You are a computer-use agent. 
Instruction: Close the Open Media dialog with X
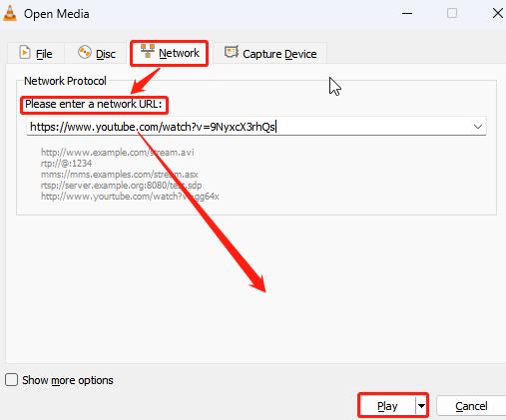coord(497,13)
